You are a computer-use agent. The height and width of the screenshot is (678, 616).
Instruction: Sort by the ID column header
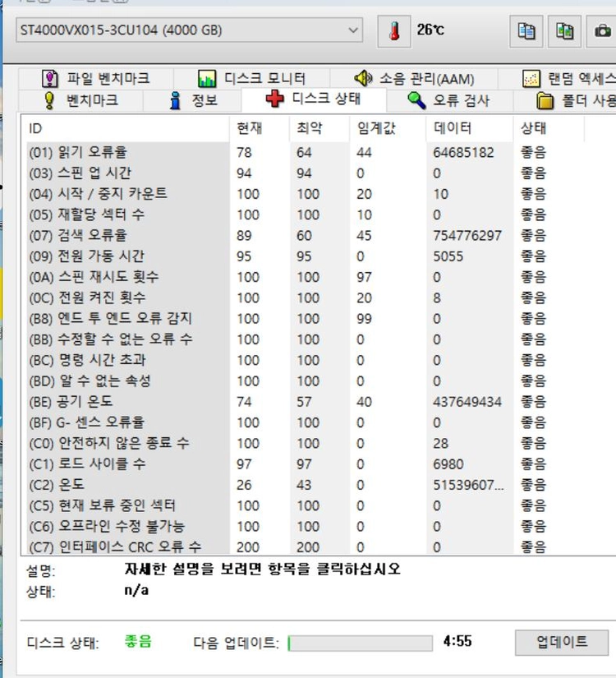click(x=127, y=128)
